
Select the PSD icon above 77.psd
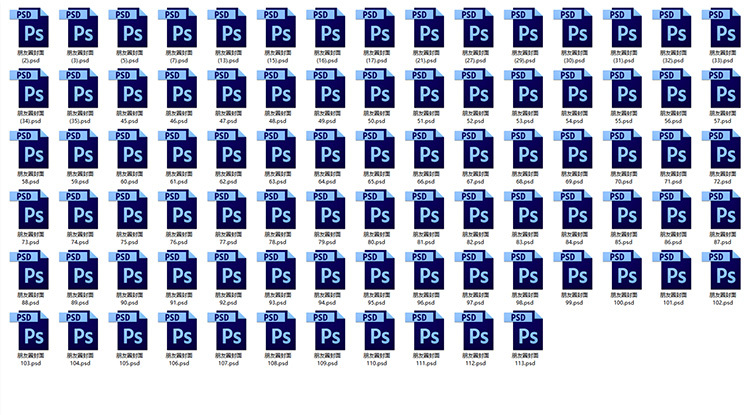(x=227, y=209)
